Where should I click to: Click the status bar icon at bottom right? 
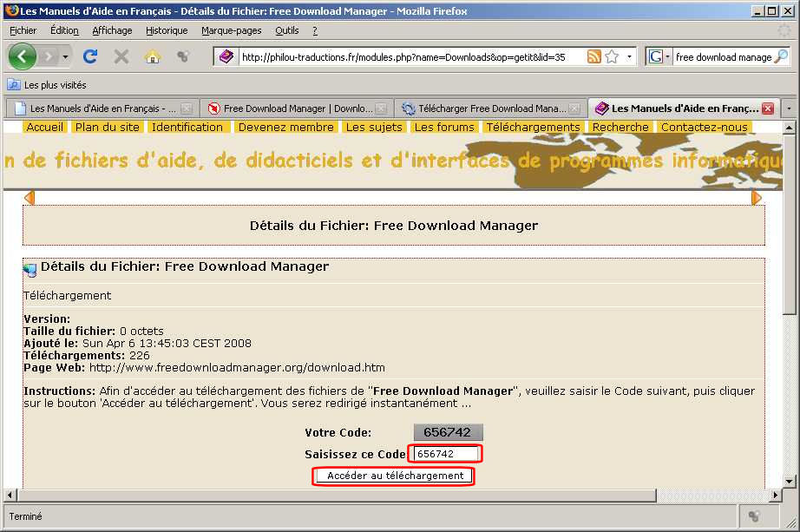pos(753,516)
